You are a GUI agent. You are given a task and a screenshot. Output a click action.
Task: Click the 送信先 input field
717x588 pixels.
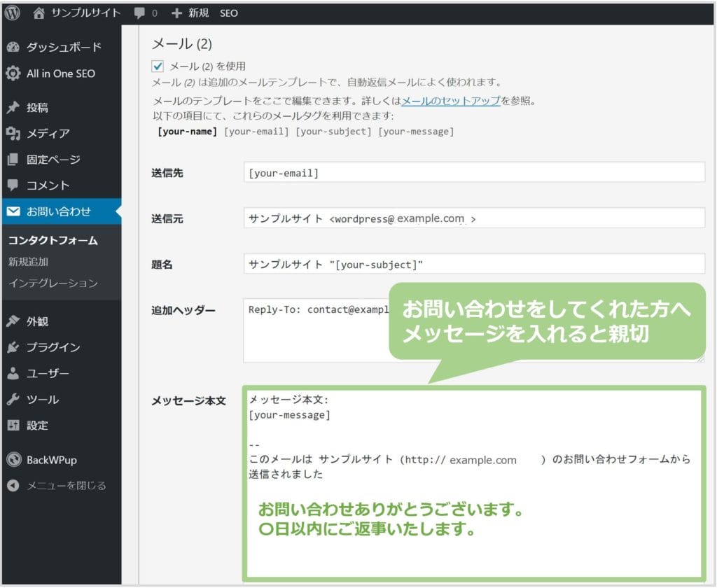[x=473, y=172]
